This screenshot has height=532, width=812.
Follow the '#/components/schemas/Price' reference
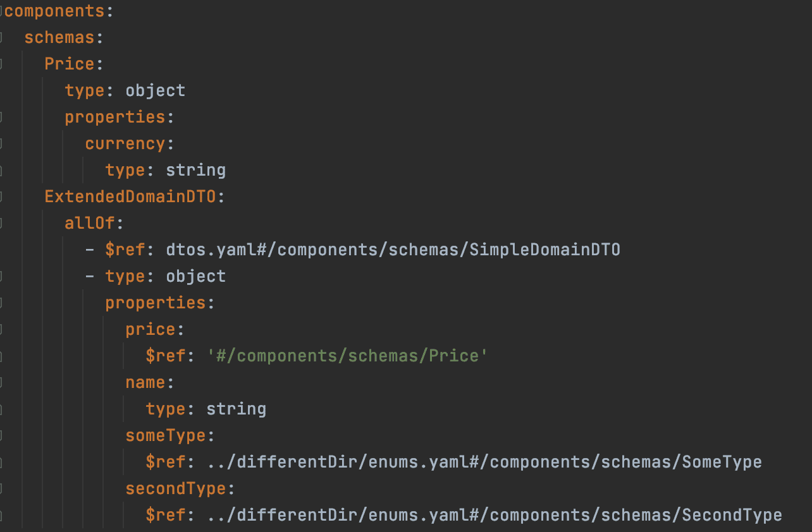pos(348,356)
